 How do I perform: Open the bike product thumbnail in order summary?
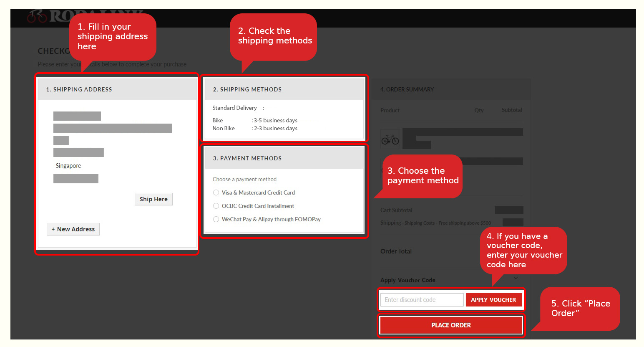click(x=390, y=139)
